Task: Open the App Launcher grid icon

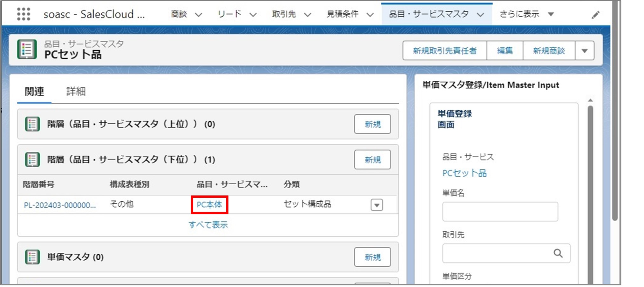Action: (x=24, y=14)
